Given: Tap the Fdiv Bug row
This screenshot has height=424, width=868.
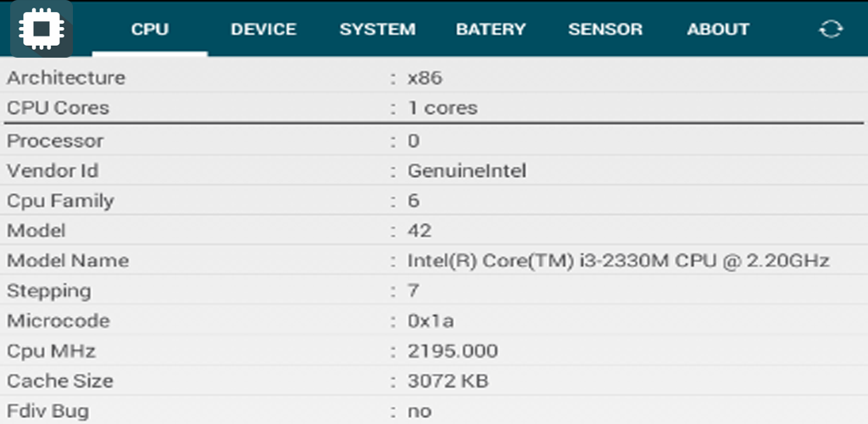Looking at the screenshot, I should click(x=47, y=411).
